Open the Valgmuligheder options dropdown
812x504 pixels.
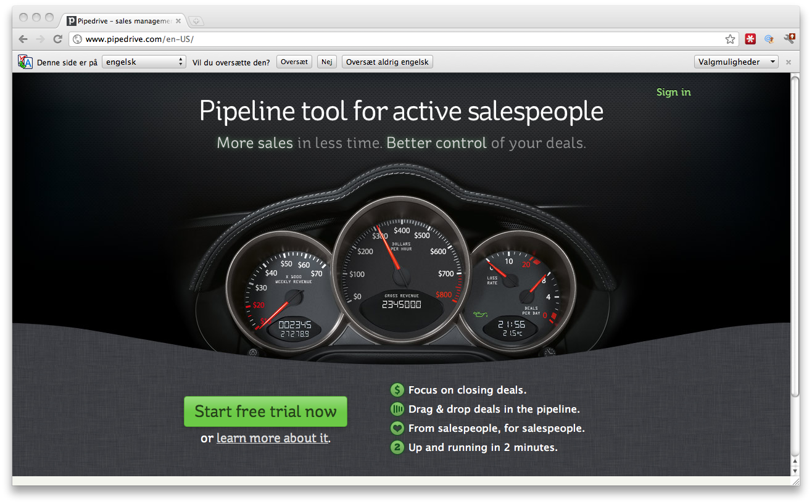click(x=737, y=62)
